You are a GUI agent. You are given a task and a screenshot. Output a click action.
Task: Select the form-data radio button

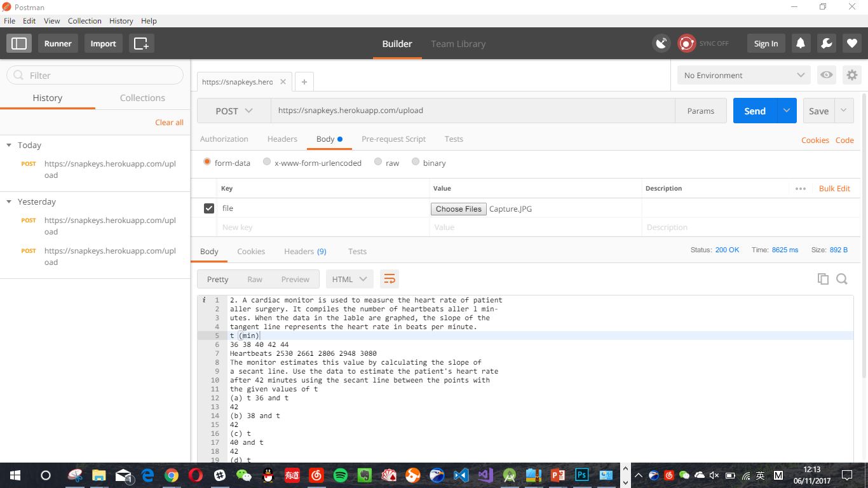coord(207,162)
